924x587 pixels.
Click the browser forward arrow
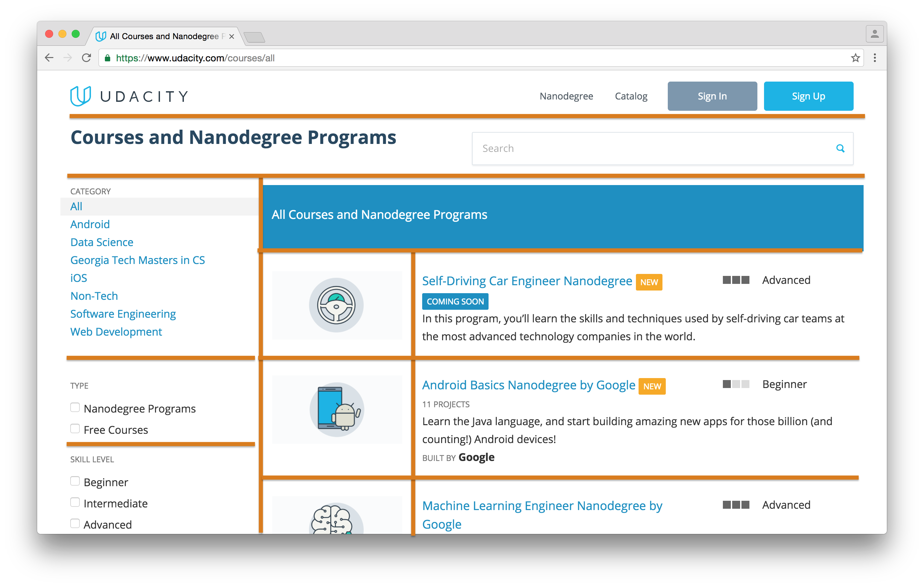tap(67, 58)
